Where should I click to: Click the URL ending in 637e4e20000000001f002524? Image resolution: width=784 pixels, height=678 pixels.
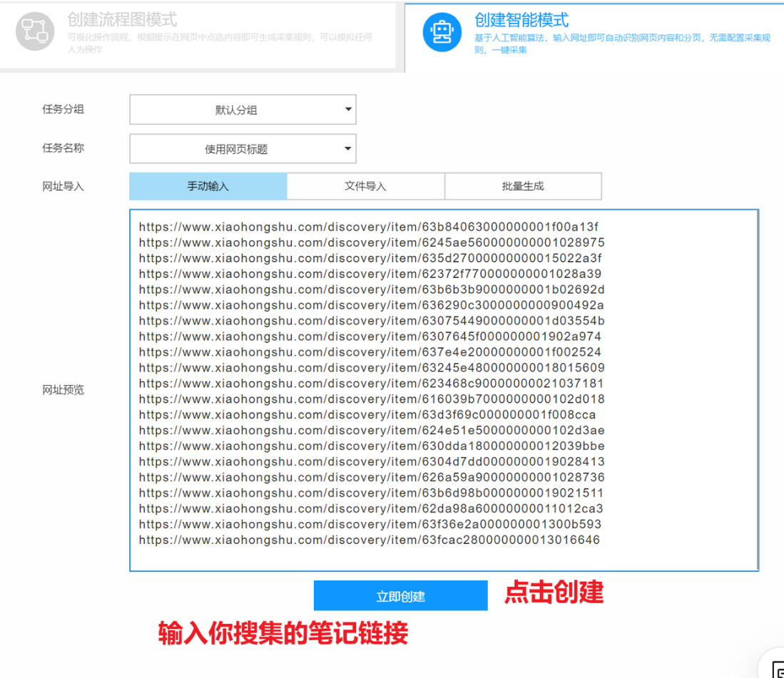[x=370, y=352]
